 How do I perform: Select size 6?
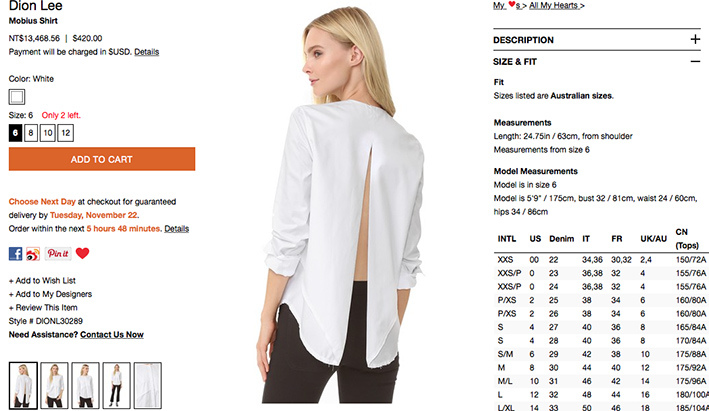pos(15,133)
